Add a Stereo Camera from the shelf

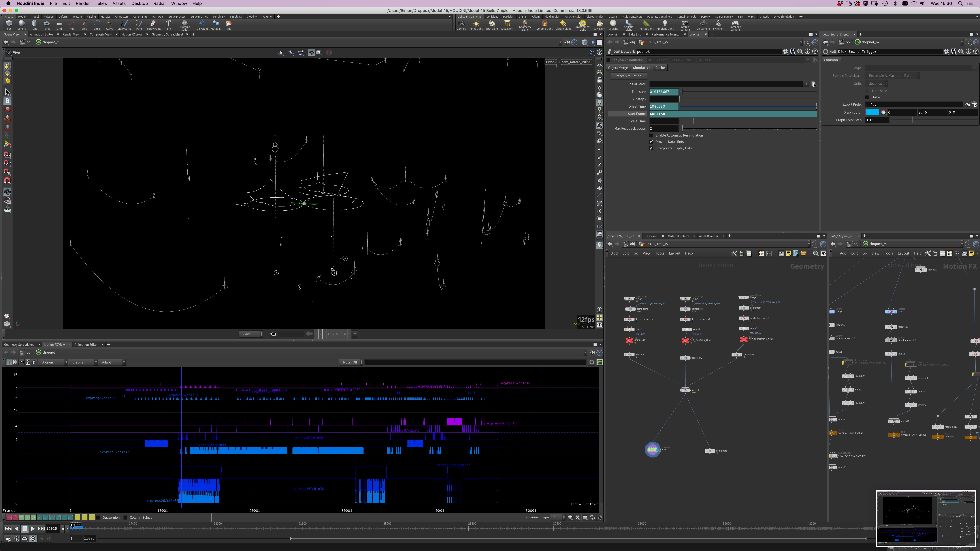pos(685,25)
